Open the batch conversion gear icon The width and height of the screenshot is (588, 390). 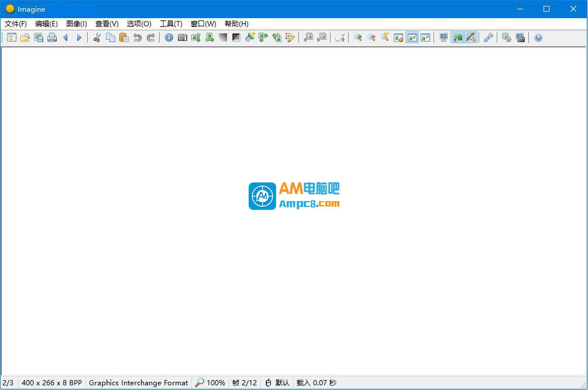(x=507, y=37)
